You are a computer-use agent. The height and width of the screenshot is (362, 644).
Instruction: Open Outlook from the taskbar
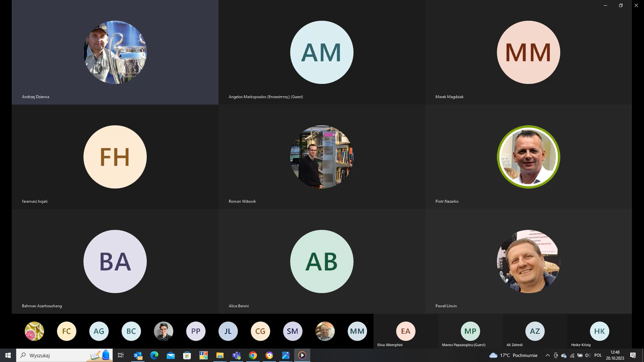pyautogui.click(x=138, y=355)
